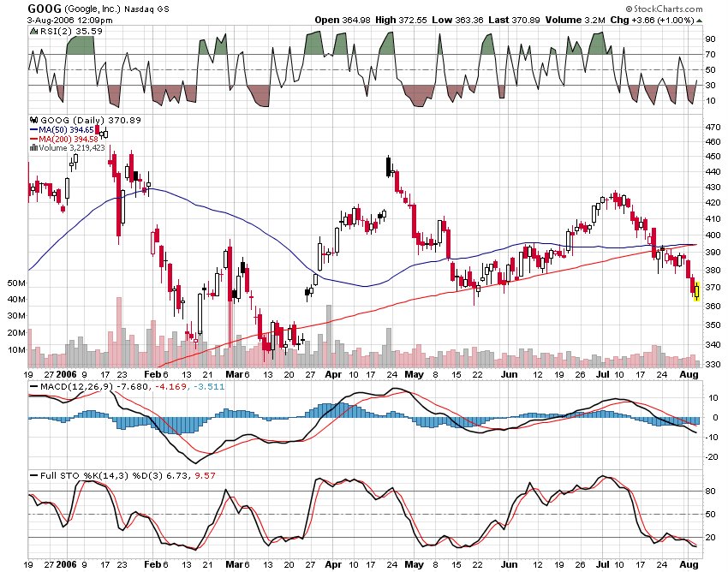Click the 90 label on RSI axis
This screenshot has height=572, width=728.
click(710, 39)
